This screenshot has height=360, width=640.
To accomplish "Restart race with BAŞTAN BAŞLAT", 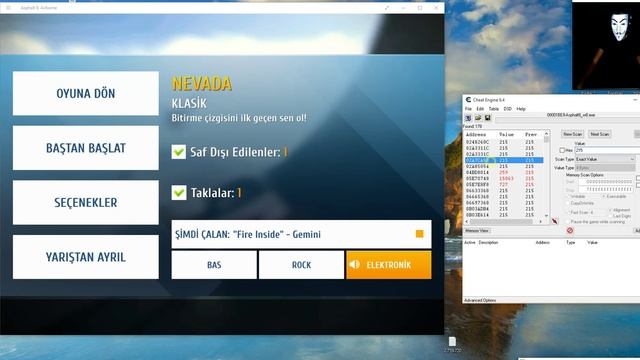I will [86, 148].
